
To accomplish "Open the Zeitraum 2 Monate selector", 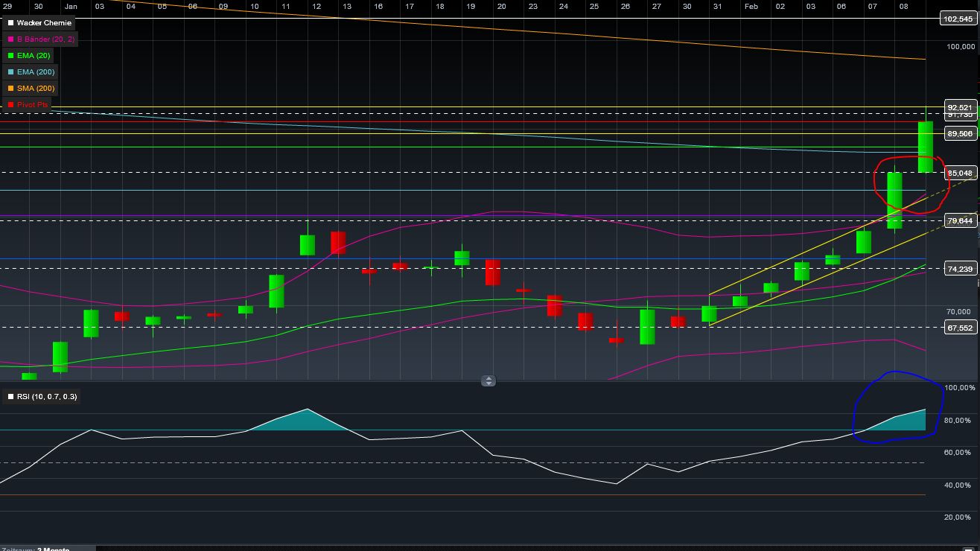I will 36,549.
